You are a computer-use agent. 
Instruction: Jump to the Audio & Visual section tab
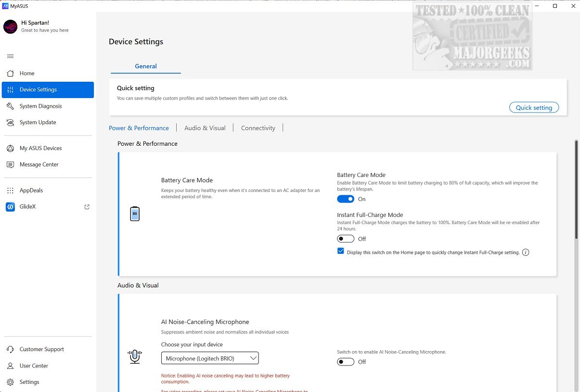205,128
